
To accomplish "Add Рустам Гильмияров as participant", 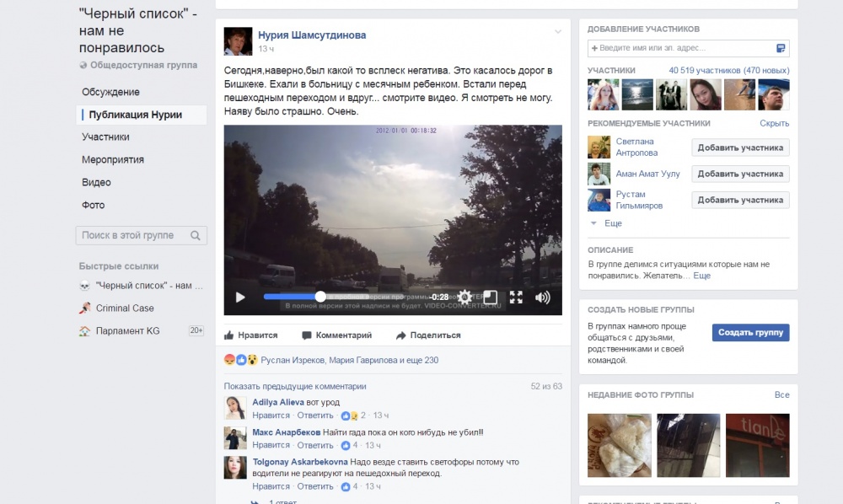I will click(740, 200).
